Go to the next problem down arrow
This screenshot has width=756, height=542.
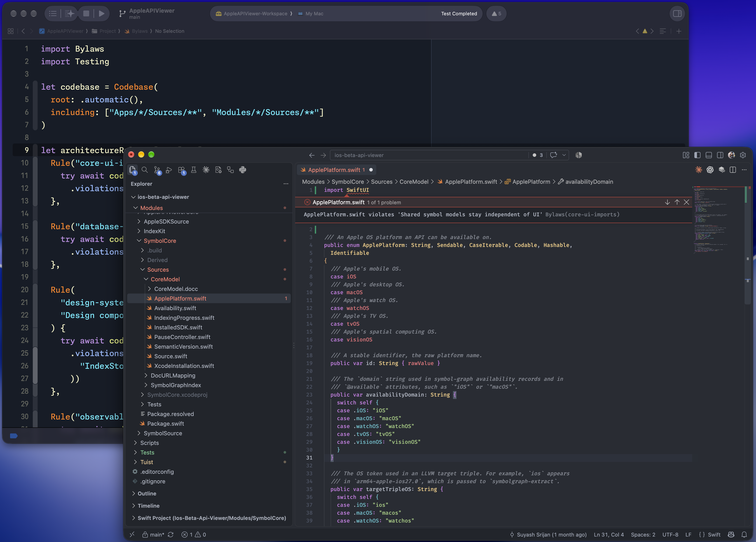click(667, 202)
